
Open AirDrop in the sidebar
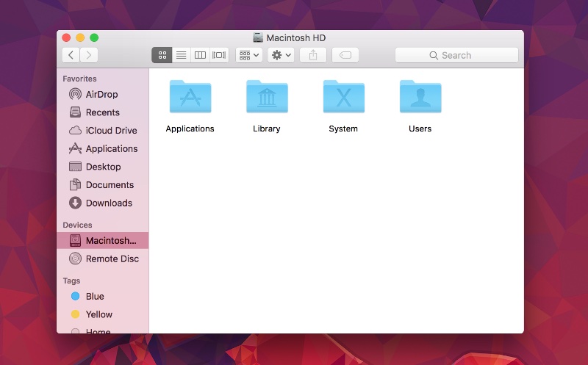click(x=102, y=94)
